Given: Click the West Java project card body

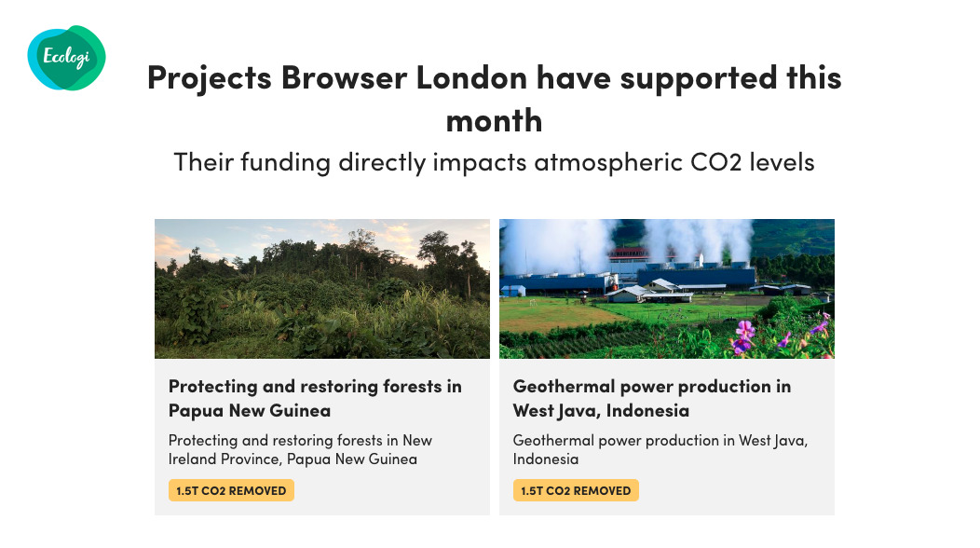Looking at the screenshot, I should pyautogui.click(x=666, y=437).
